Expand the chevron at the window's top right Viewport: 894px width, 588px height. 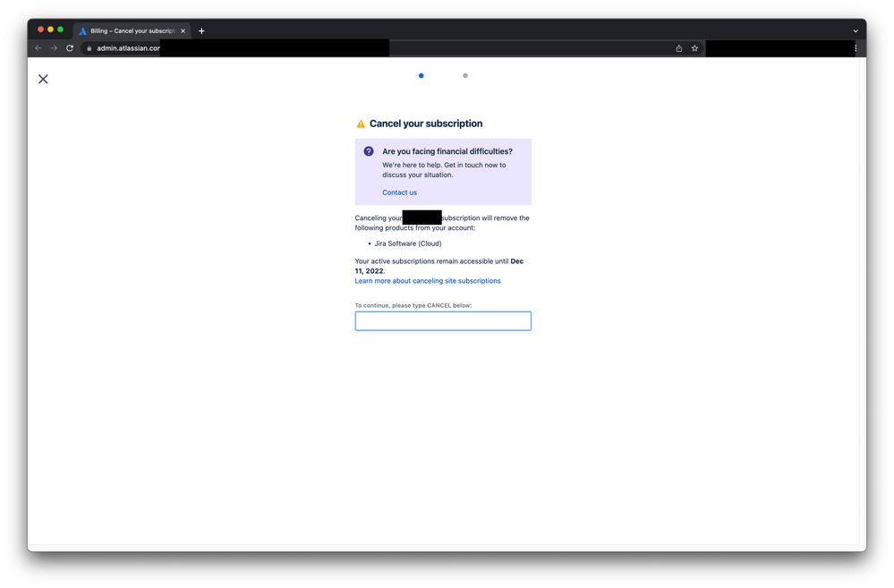click(x=854, y=30)
